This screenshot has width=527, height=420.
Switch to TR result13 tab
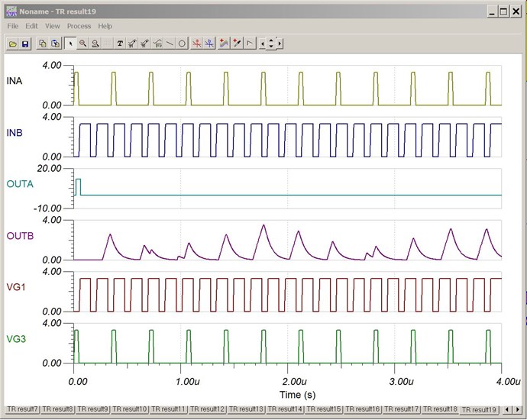tap(246, 409)
